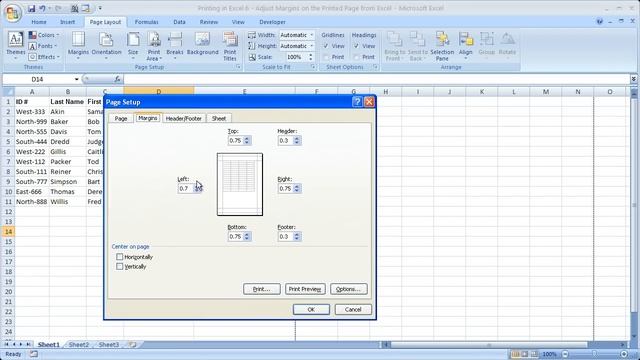Adjust the Scale percentage spinner
The height and width of the screenshot is (360, 640).
point(311,57)
